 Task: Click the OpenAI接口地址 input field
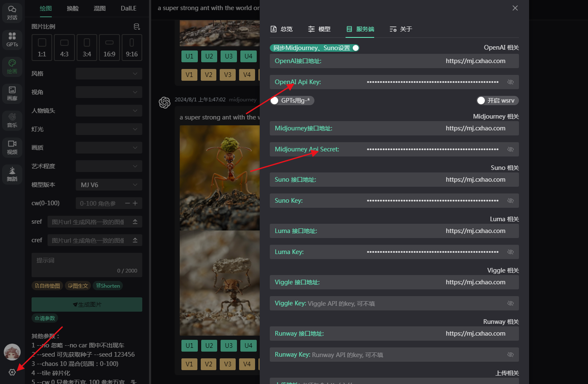394,61
